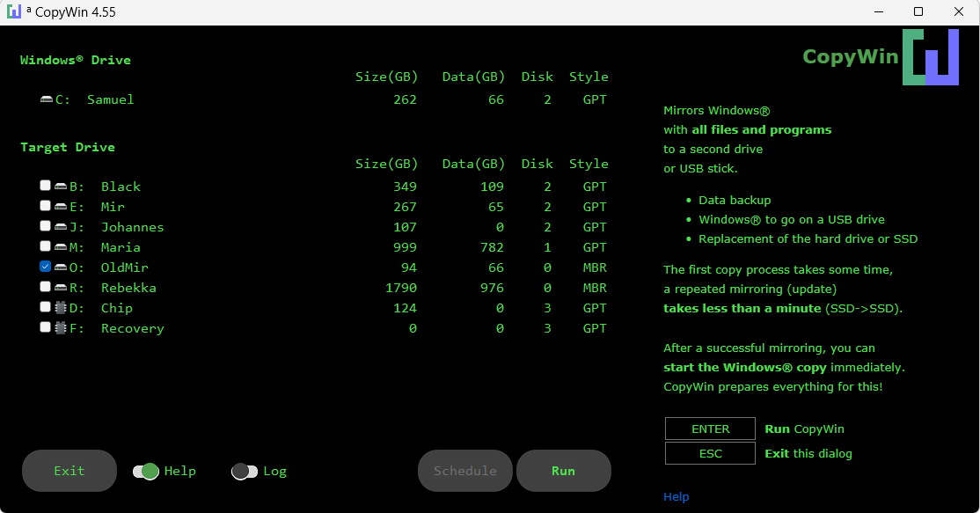Click the Exit button
The image size is (980, 513).
(69, 471)
